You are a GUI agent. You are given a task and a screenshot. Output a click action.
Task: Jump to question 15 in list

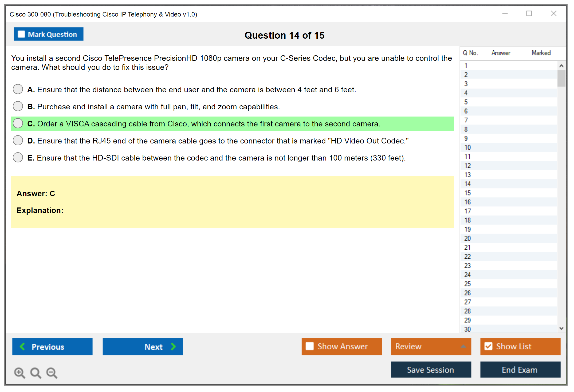coord(468,193)
